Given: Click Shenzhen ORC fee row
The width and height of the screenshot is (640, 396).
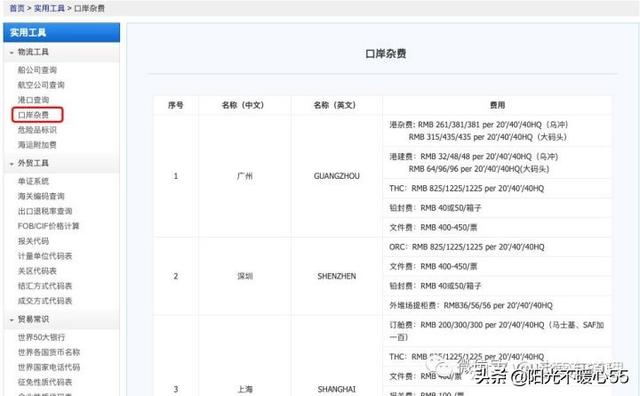Looking at the screenshot, I should [x=498, y=247].
